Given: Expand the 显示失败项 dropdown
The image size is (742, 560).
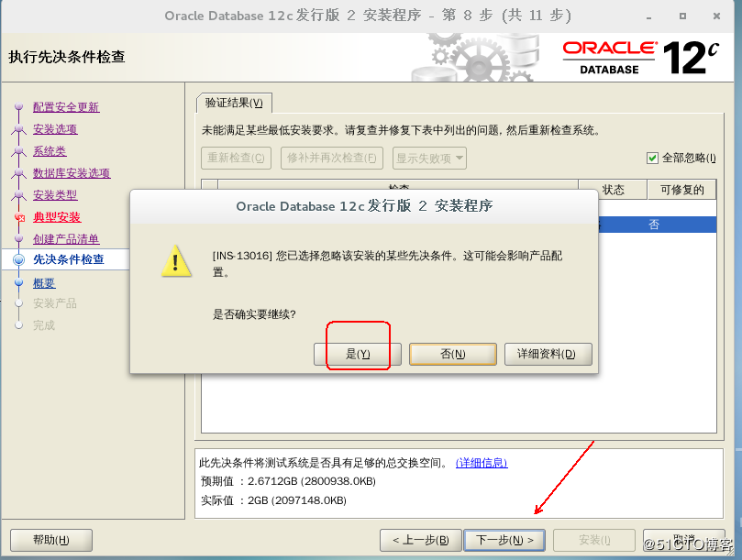Looking at the screenshot, I should point(429,158).
